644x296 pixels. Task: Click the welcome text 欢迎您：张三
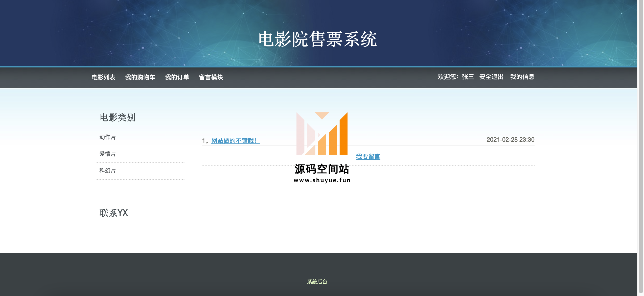click(x=456, y=77)
